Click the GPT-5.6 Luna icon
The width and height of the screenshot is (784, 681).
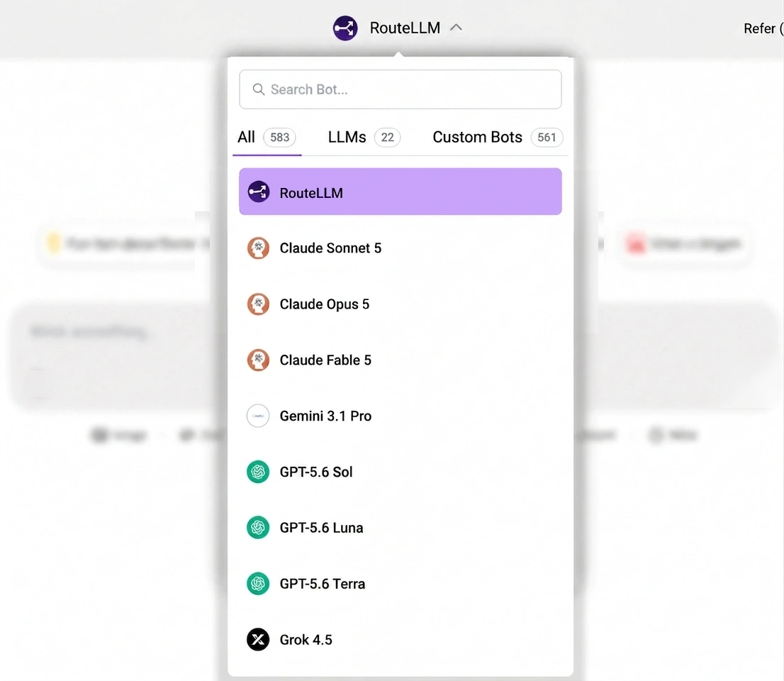pos(258,528)
